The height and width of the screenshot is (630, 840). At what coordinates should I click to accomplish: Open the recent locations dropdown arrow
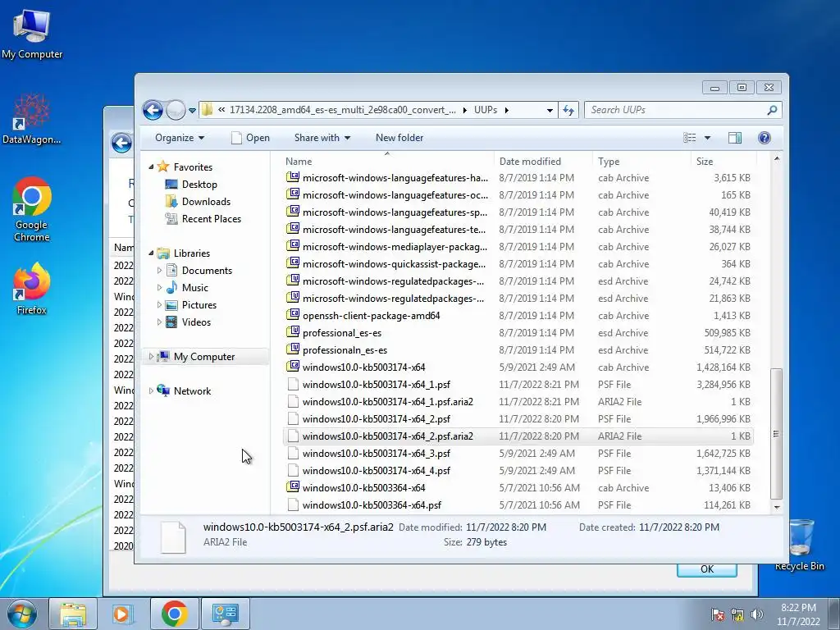[192, 111]
